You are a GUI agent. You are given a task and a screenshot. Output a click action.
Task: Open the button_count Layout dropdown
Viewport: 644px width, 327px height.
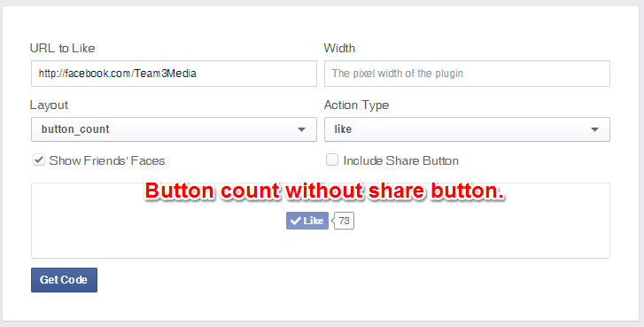tap(175, 129)
